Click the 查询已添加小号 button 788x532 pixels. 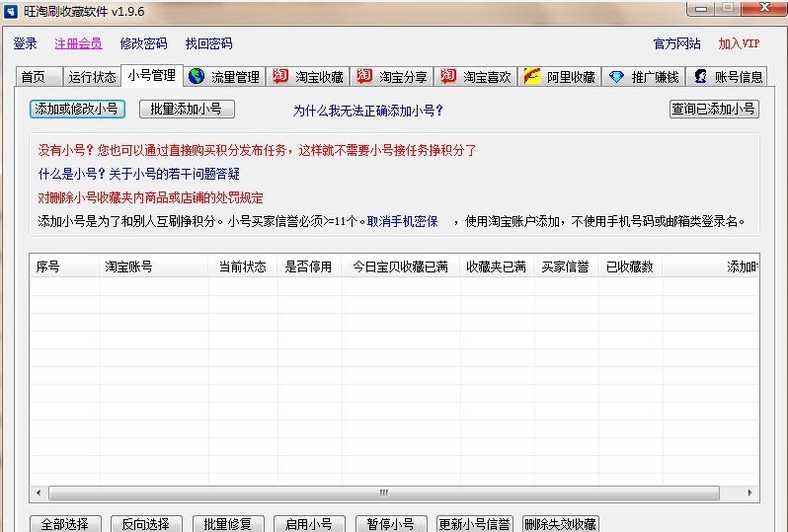pos(714,109)
